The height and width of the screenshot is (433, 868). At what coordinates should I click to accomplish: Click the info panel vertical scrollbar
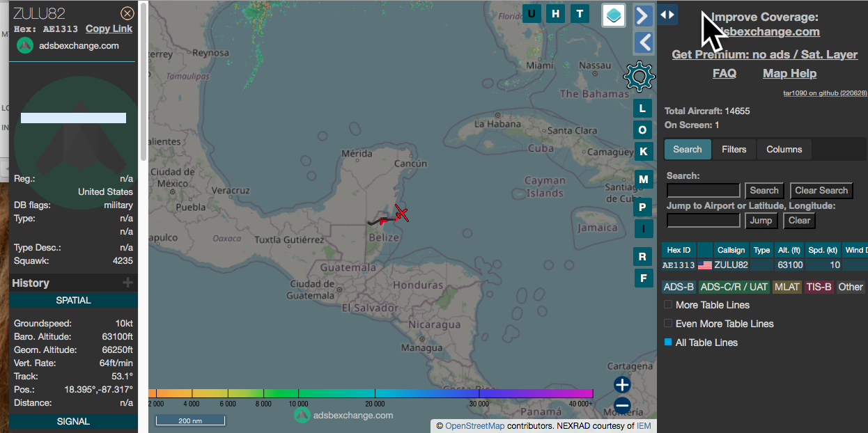pos(144,80)
